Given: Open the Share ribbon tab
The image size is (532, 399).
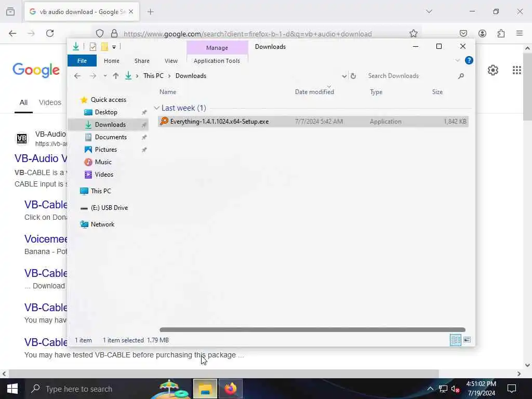Looking at the screenshot, I should pyautogui.click(x=142, y=61).
